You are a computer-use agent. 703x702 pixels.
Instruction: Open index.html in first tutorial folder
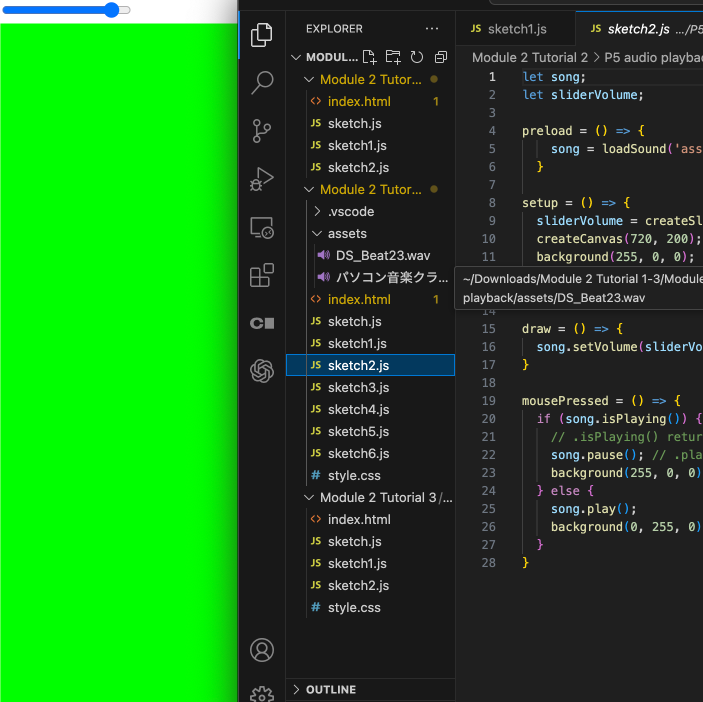coord(370,102)
